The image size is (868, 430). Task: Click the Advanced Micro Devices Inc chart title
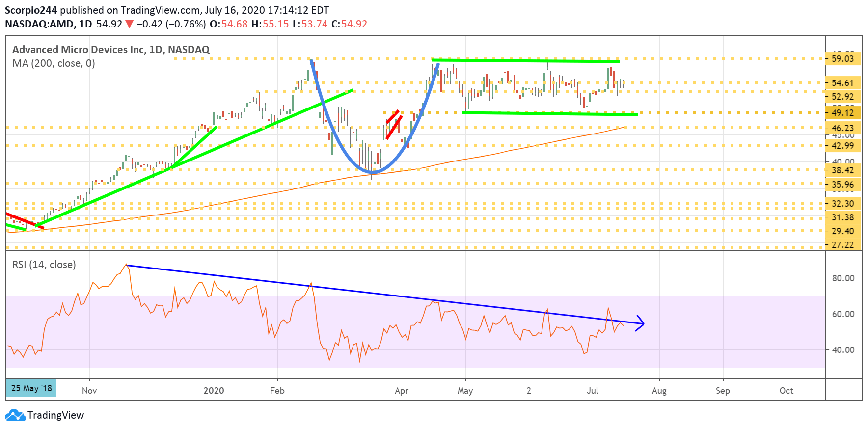click(111, 50)
